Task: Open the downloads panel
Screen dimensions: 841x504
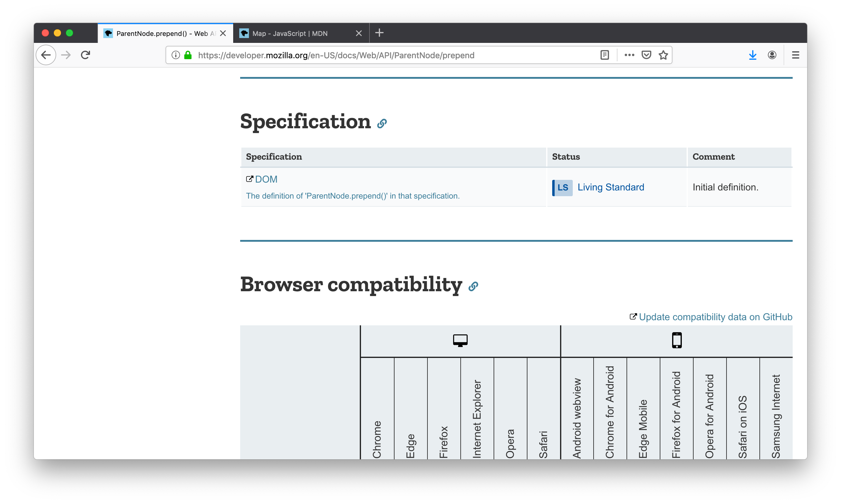Action: point(752,55)
